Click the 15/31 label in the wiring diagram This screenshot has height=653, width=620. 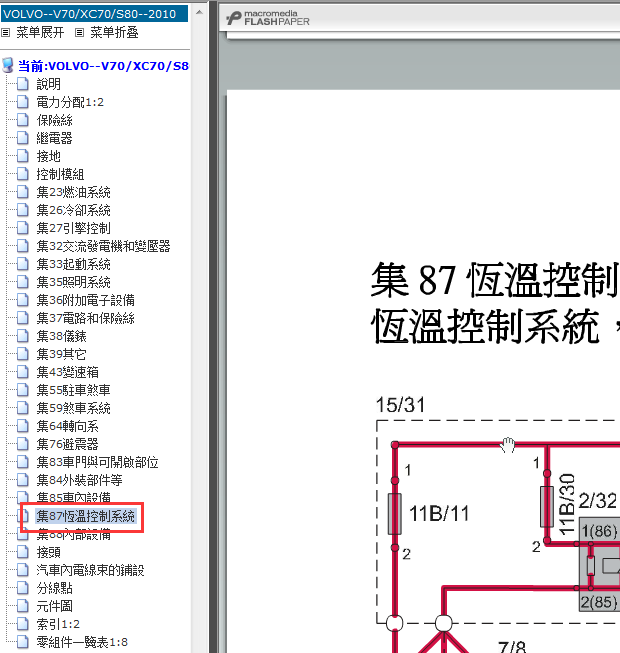tap(401, 404)
